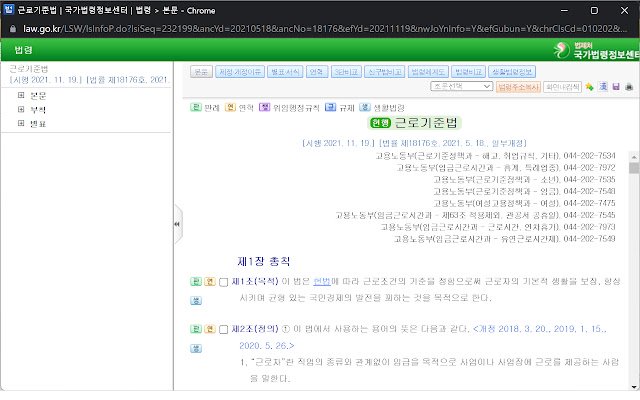Click the 화면내검색 button
640x400 pixels.
(562, 87)
